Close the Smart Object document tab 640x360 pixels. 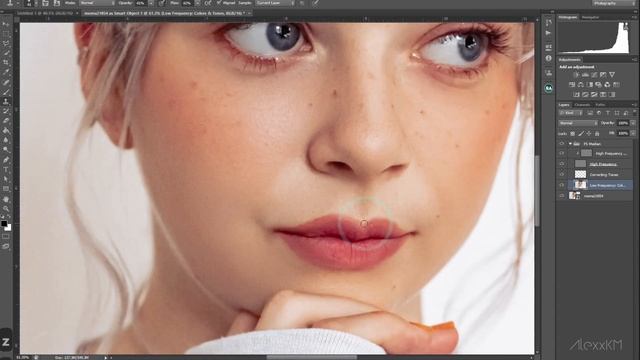pos(249,13)
